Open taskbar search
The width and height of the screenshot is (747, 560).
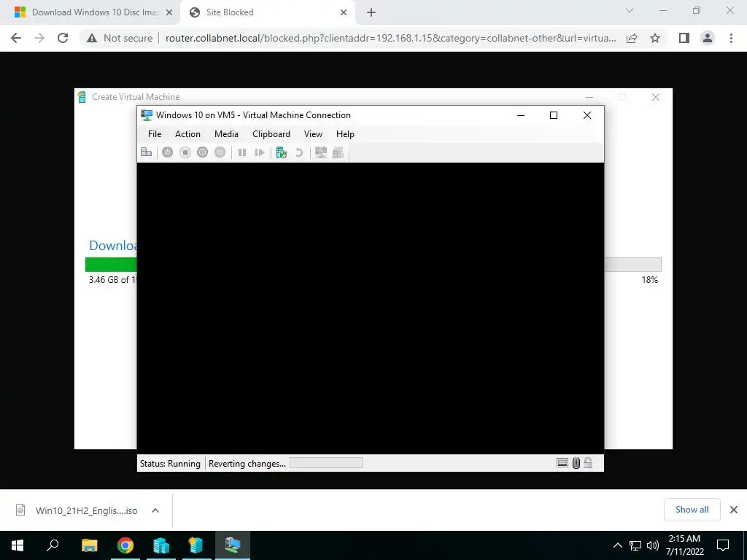53,545
